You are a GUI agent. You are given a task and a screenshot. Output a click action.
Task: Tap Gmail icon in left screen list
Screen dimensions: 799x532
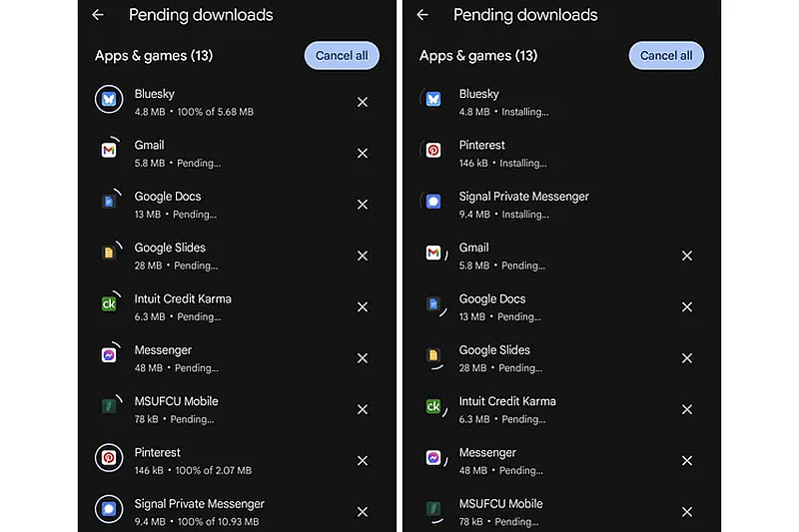(x=109, y=150)
